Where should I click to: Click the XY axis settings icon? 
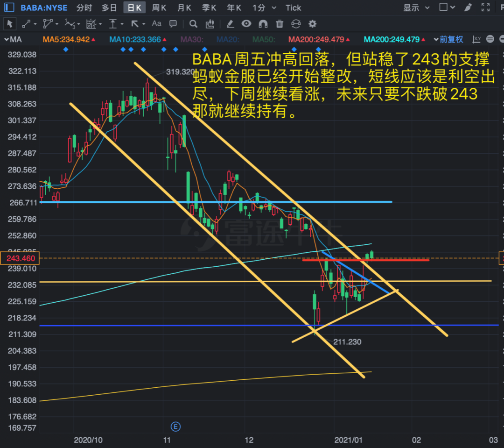(476, 39)
